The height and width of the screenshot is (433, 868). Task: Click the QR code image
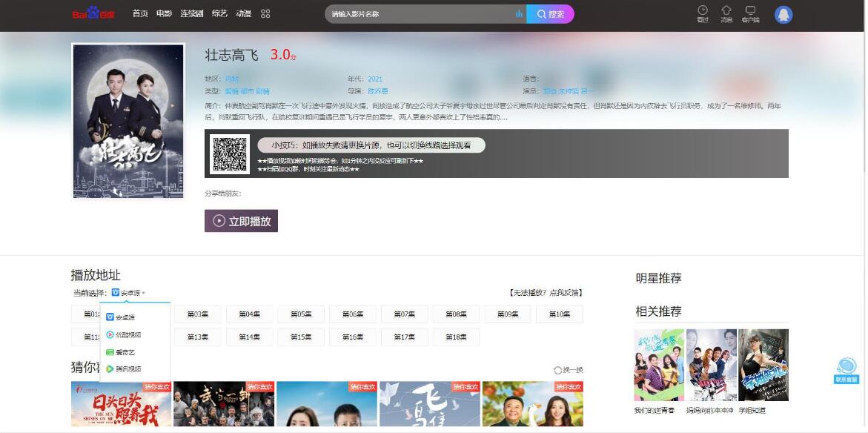point(230,154)
